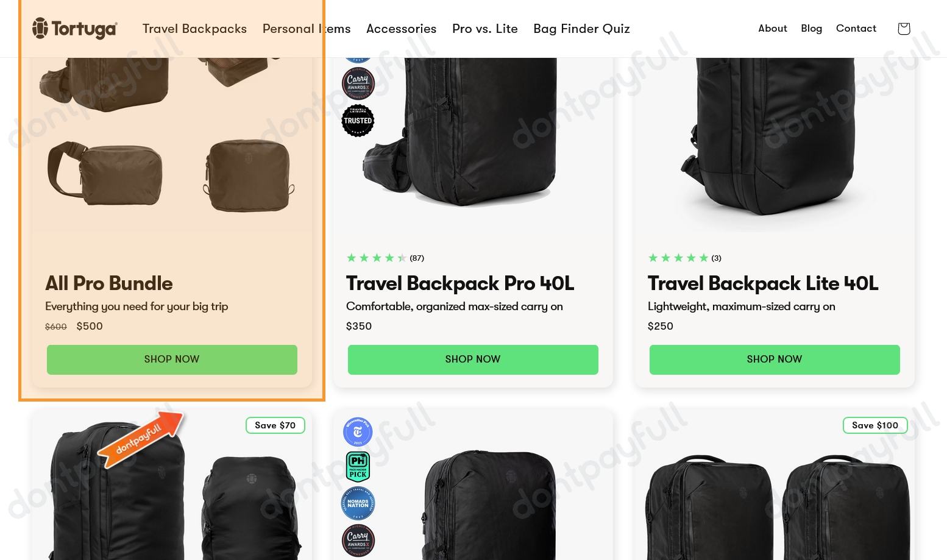
Task: Click the Travel+Leisure Trusted badge
Action: click(358, 120)
